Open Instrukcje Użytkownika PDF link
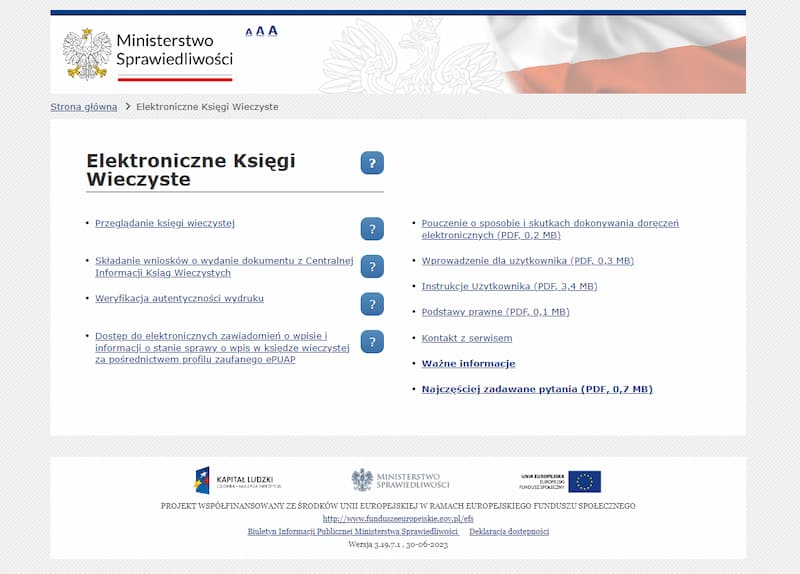 point(509,286)
